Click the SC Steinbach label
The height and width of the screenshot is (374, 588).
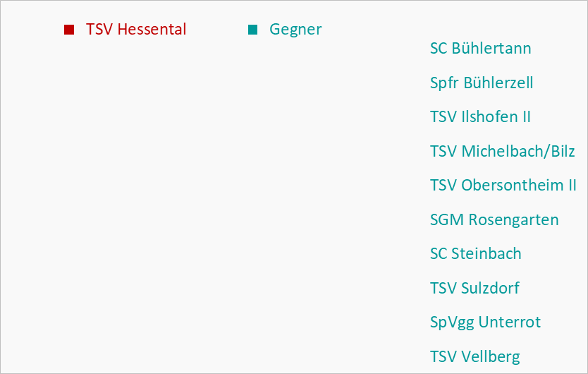point(475,254)
